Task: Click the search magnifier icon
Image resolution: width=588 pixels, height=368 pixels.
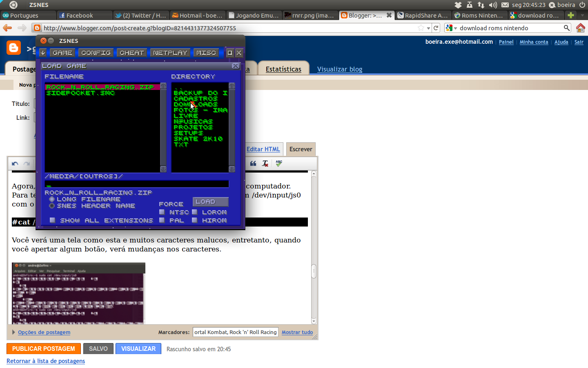Action: [567, 28]
